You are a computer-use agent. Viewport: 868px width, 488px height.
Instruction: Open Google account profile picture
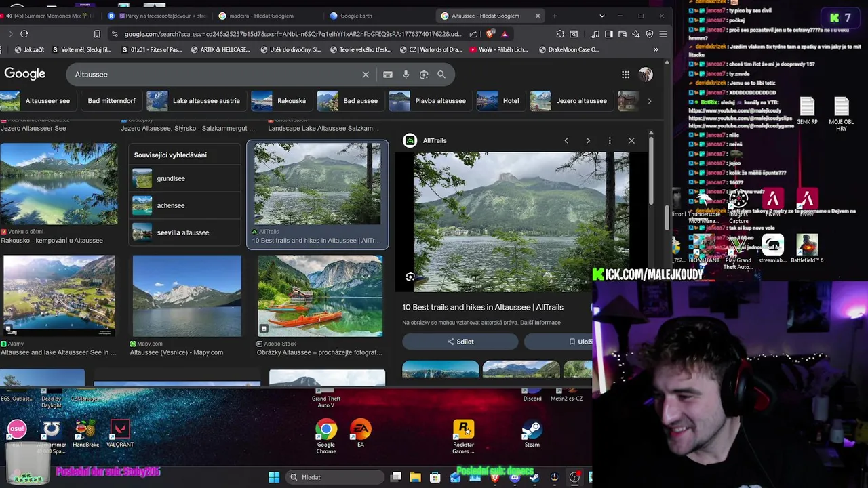pyautogui.click(x=645, y=75)
